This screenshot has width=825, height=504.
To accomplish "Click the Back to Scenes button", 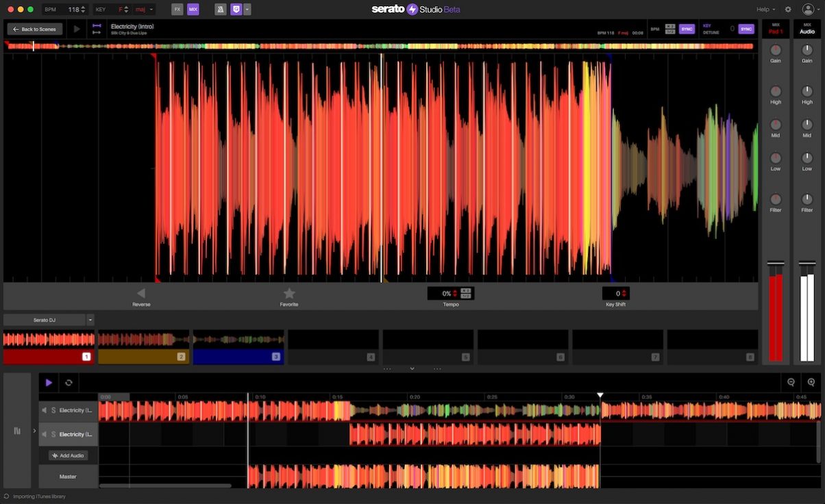I will click(35, 29).
